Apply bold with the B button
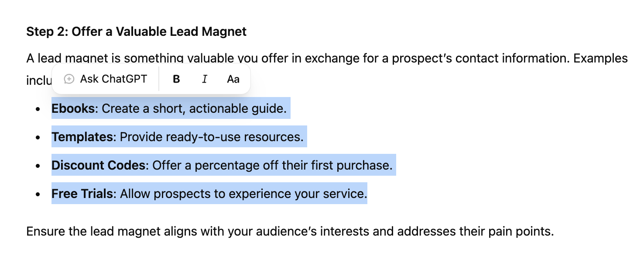644x257 pixels. [176, 79]
